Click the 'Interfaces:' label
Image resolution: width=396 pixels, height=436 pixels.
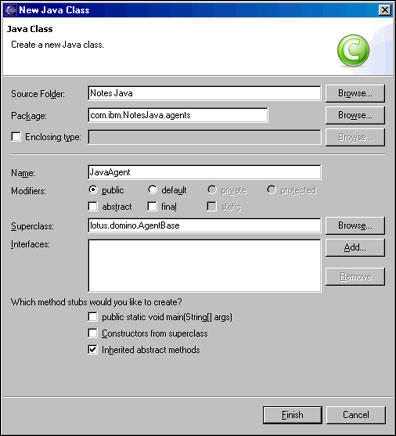[30, 244]
